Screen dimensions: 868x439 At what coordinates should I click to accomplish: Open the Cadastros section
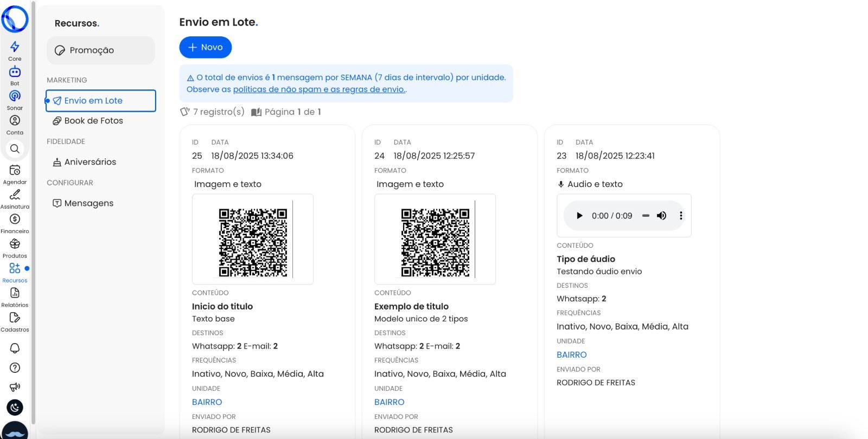click(15, 318)
